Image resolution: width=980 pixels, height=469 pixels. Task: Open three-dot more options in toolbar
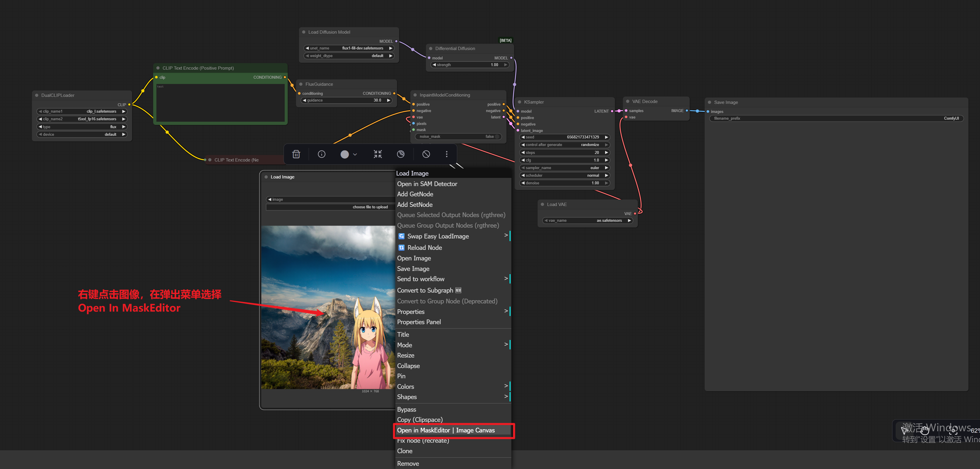[447, 154]
